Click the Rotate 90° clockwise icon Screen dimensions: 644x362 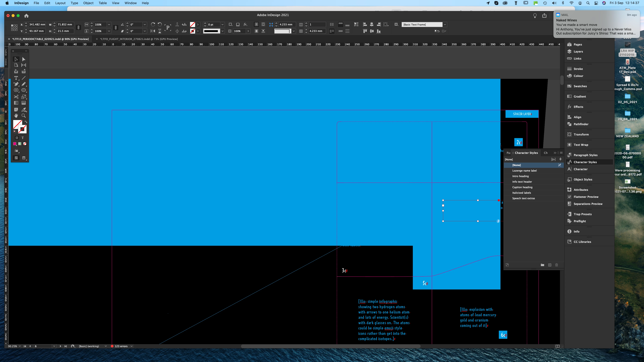153,25
